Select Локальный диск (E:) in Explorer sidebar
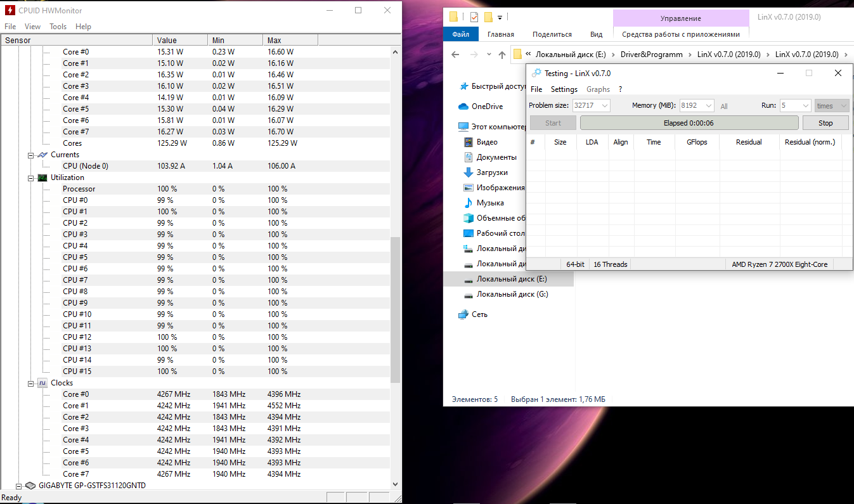This screenshot has width=854, height=504. point(508,279)
